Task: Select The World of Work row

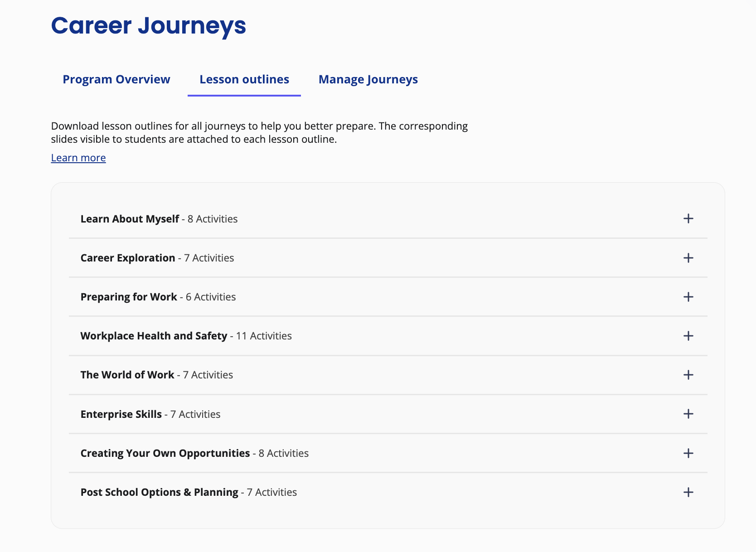Action: 156,375
